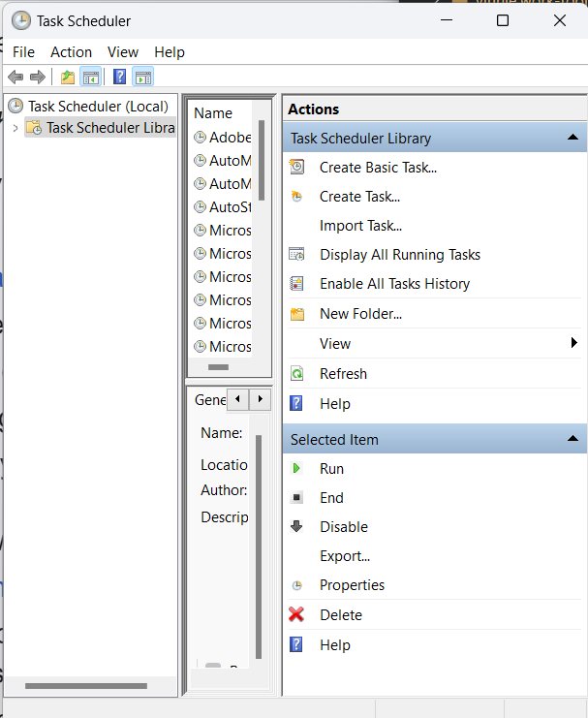Screen dimensions: 588x718
Task: Click the Back arrow toolbar icon
Action: pyautogui.click(x=15, y=78)
